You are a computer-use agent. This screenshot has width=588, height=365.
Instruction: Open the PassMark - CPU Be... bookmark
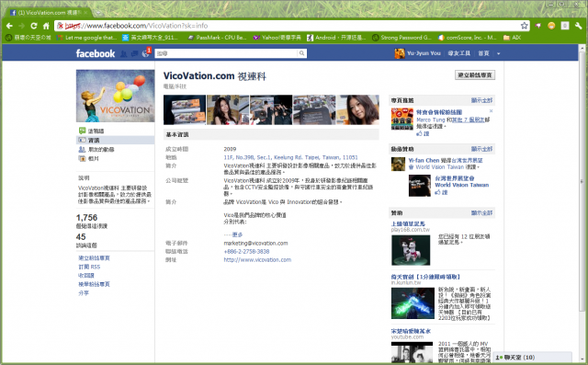click(217, 38)
